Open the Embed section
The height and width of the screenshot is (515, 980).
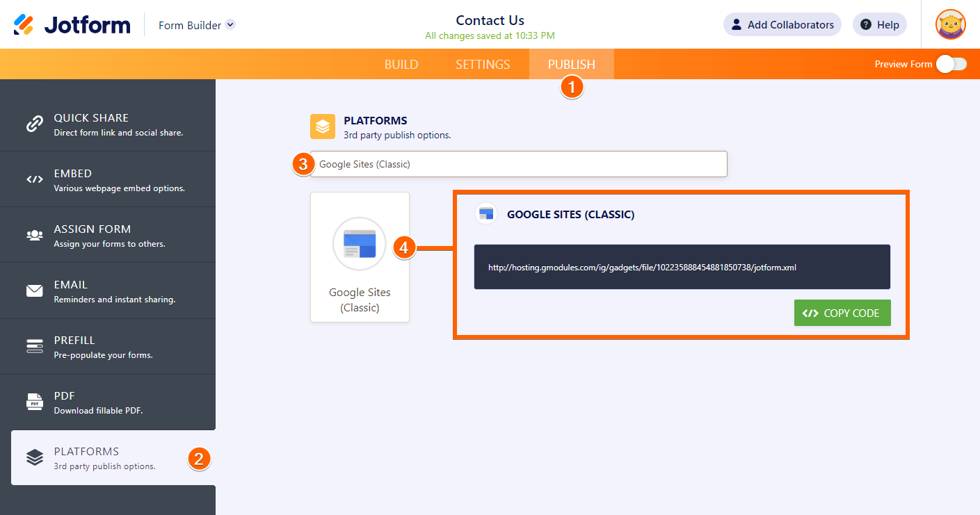[x=108, y=179]
